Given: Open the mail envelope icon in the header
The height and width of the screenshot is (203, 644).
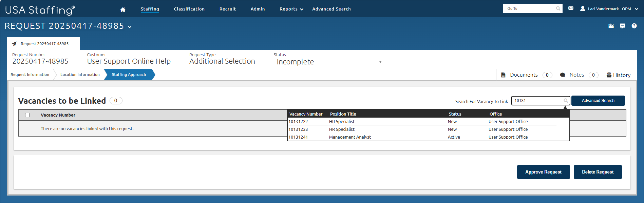Looking at the screenshot, I should [x=571, y=8].
